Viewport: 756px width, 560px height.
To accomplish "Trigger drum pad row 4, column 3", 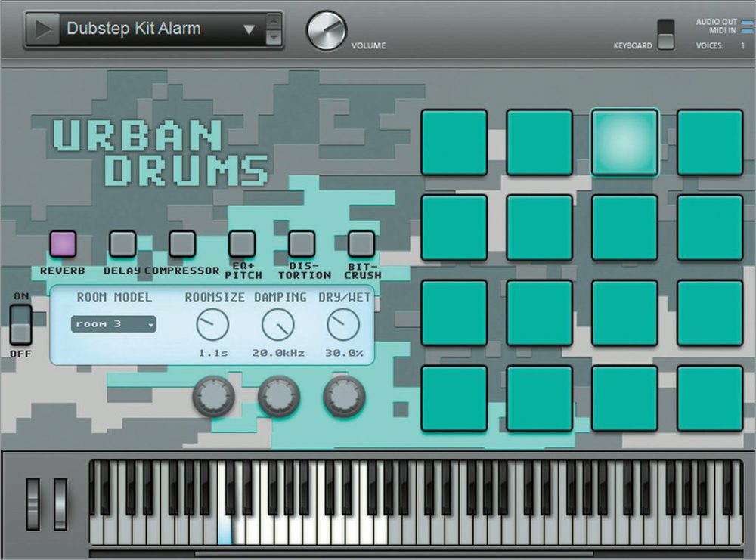I will click(625, 398).
